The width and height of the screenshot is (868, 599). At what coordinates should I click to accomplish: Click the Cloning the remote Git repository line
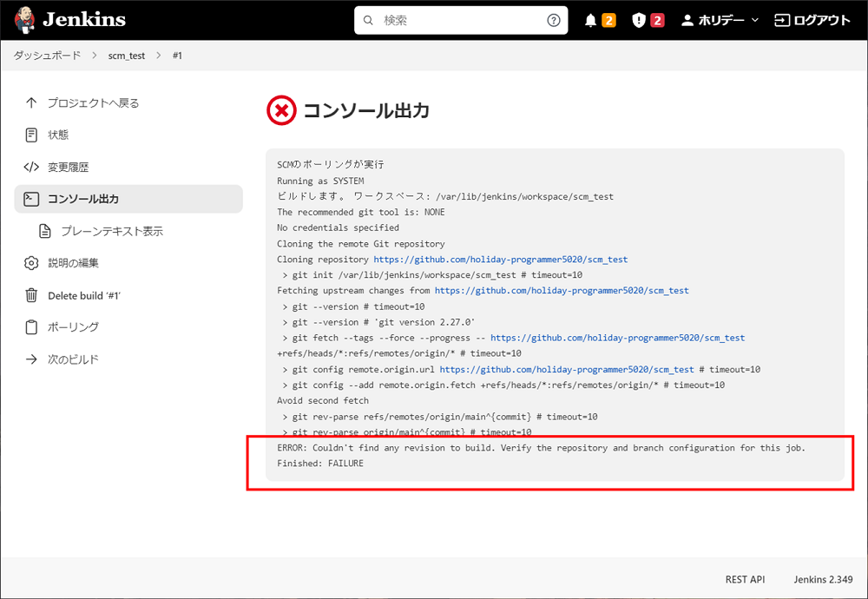[361, 244]
